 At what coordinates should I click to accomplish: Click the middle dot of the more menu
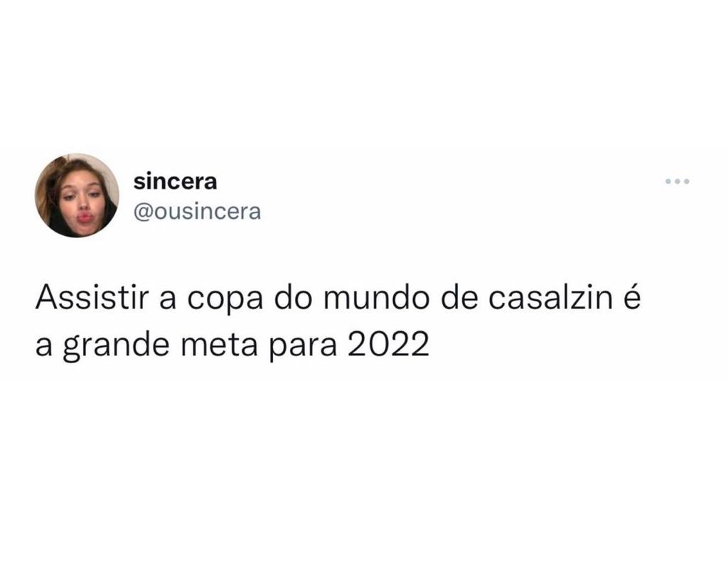tap(678, 181)
